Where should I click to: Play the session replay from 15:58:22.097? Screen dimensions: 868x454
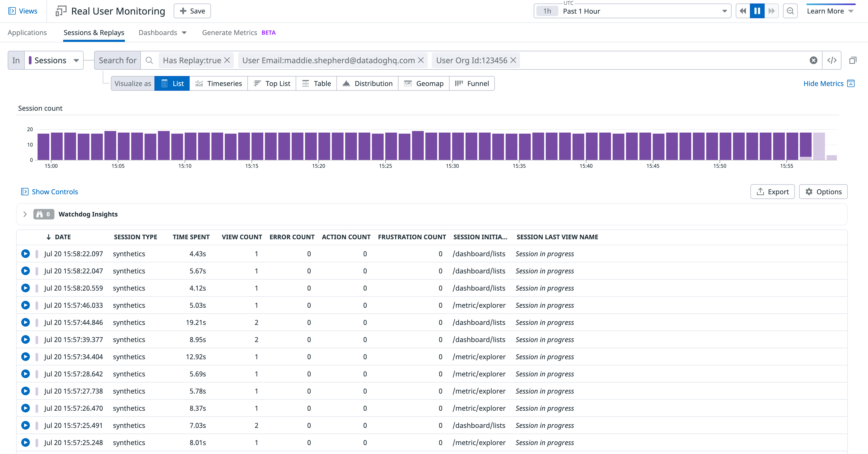(x=26, y=254)
